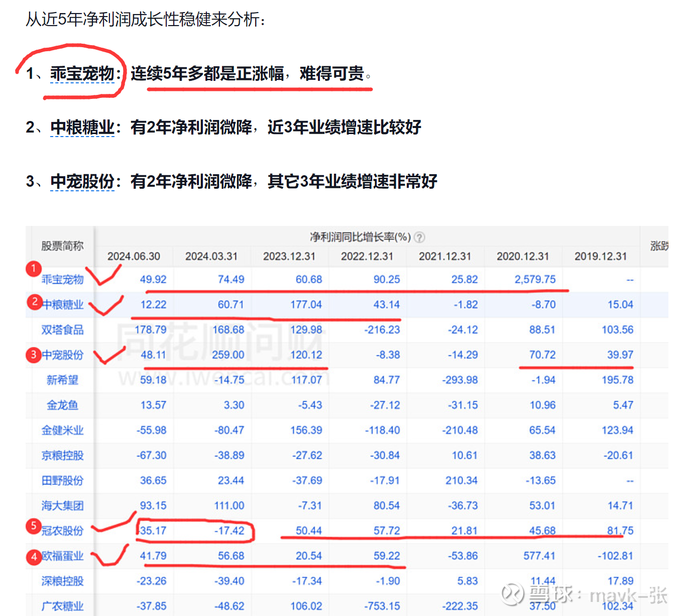This screenshot has width=687, height=616.
Task: Open 中宠股份 stock in the table
Action: 62,354
